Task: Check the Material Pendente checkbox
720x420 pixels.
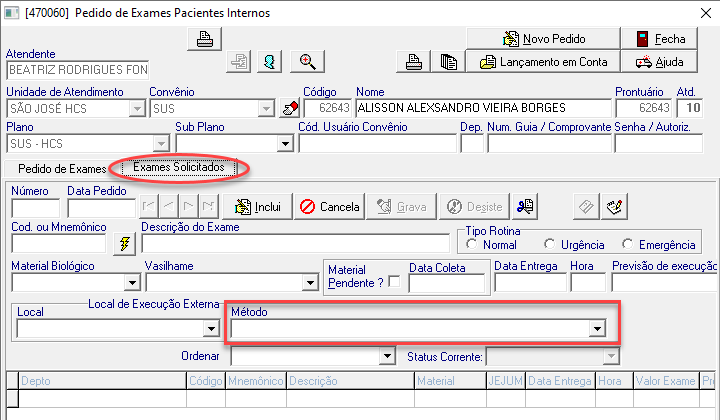Action: pyautogui.click(x=394, y=281)
